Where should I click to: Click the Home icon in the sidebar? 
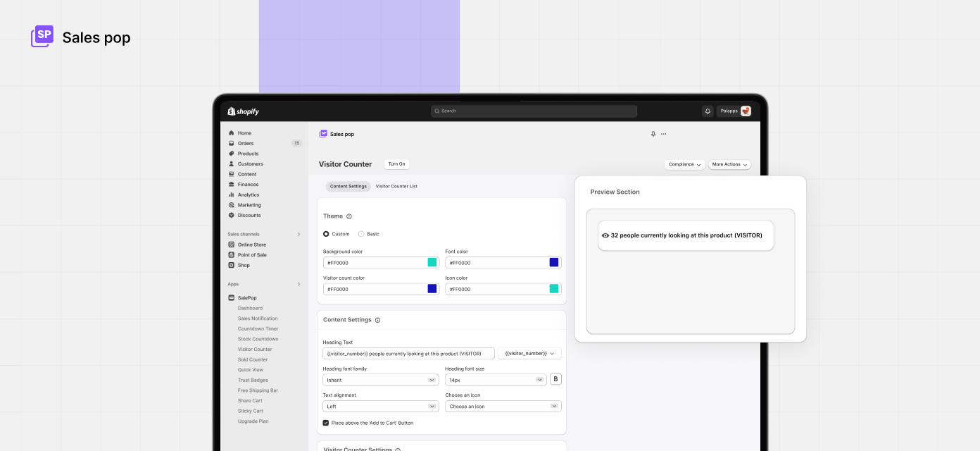[232, 133]
